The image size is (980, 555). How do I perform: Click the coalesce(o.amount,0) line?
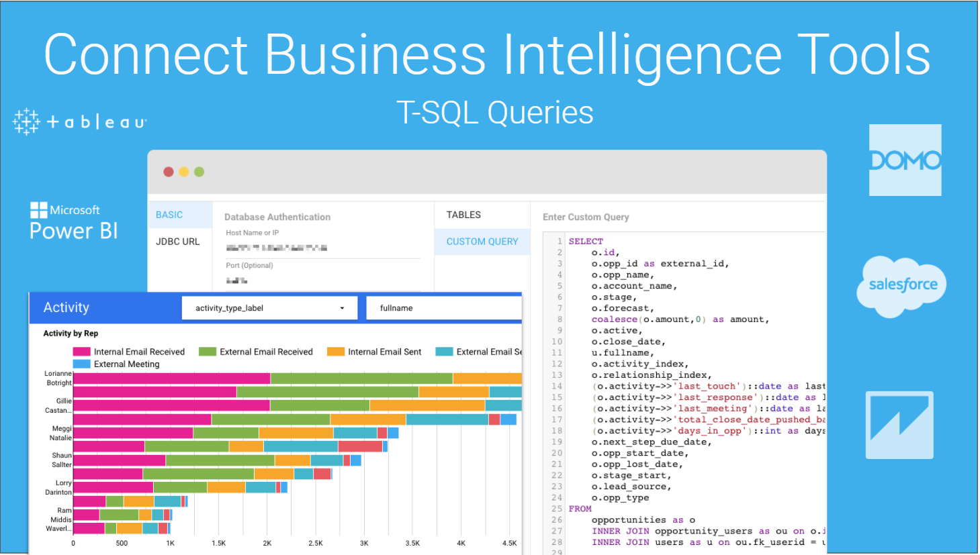pos(680,319)
